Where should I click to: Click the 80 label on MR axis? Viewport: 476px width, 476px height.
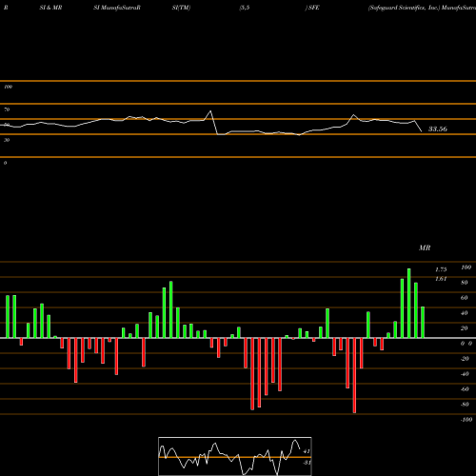point(465,283)
